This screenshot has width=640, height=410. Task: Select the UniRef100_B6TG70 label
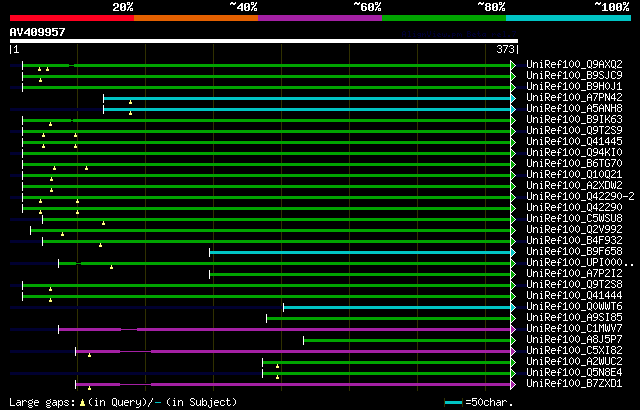point(574,164)
